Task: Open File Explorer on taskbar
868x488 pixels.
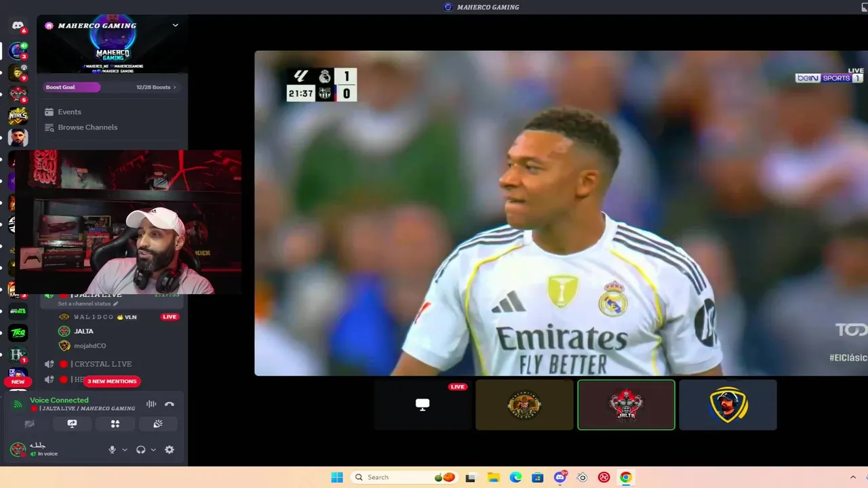Action: tap(493, 477)
